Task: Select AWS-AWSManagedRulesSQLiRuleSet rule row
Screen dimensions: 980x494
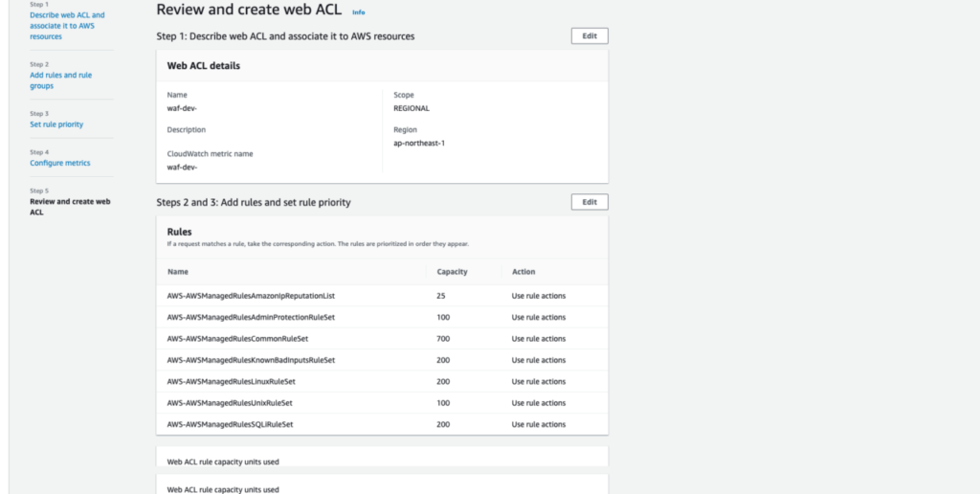Action: coord(382,424)
